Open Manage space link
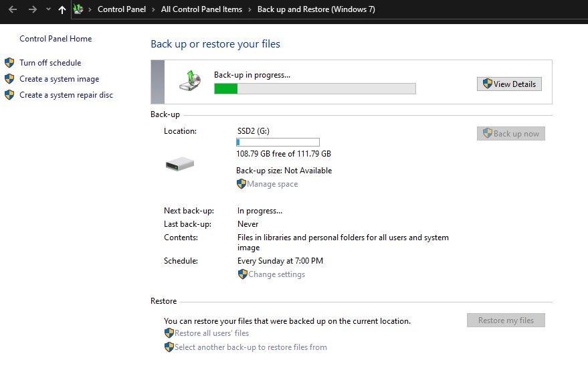 point(272,184)
